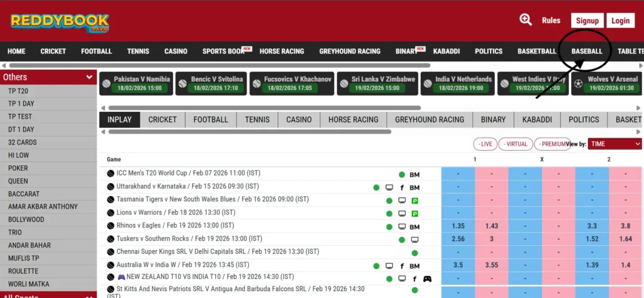Switch to the GREYHOUND RACING tab
The image size is (644, 298).
coord(430,119)
